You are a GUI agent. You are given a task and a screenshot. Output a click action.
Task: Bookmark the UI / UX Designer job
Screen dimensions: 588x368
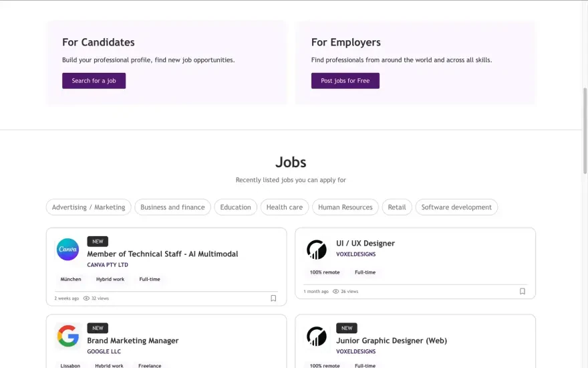coord(523,291)
